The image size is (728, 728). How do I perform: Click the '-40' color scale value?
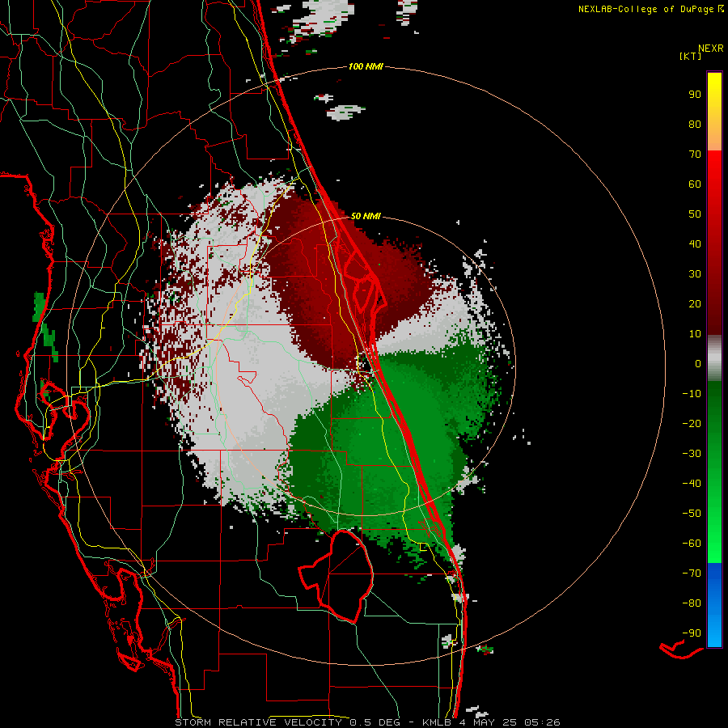[x=692, y=484]
